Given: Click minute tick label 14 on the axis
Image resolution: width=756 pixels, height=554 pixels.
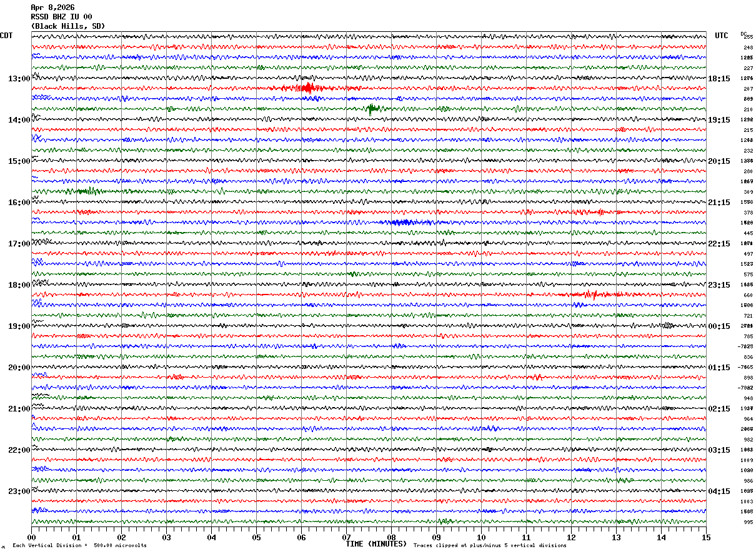Looking at the screenshot, I should click(x=661, y=537).
